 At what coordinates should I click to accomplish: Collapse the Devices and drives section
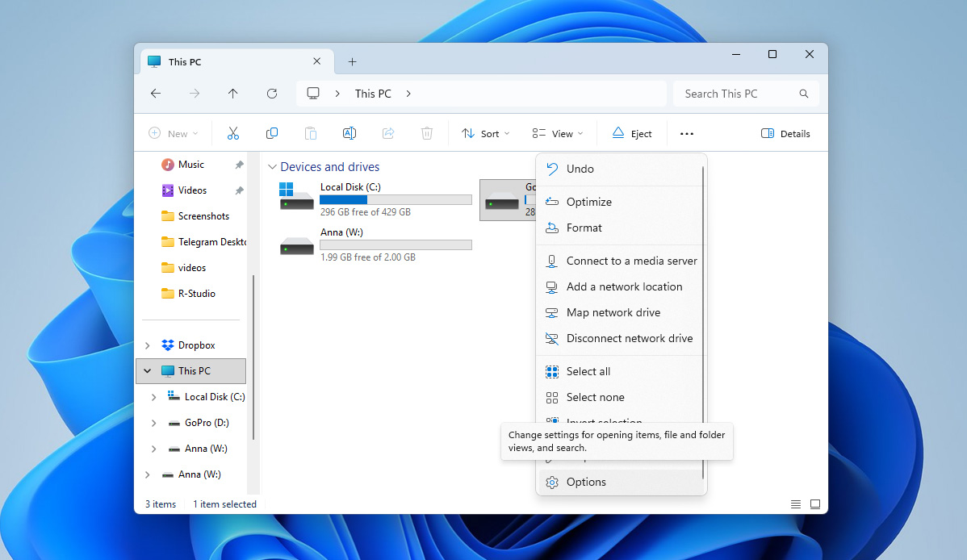[x=272, y=166]
